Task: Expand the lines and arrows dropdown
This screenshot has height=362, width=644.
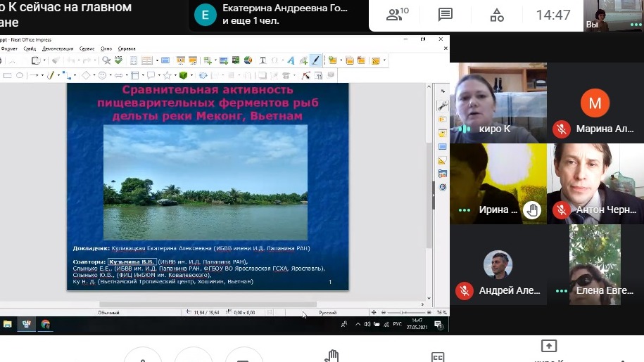Action: (x=43, y=75)
